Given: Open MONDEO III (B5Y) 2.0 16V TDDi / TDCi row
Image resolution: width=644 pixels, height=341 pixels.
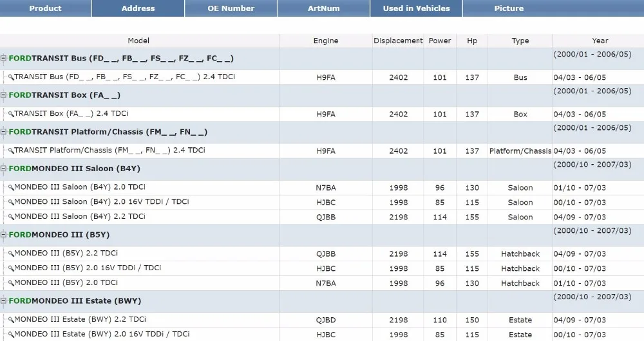Looking at the screenshot, I should tap(88, 268).
